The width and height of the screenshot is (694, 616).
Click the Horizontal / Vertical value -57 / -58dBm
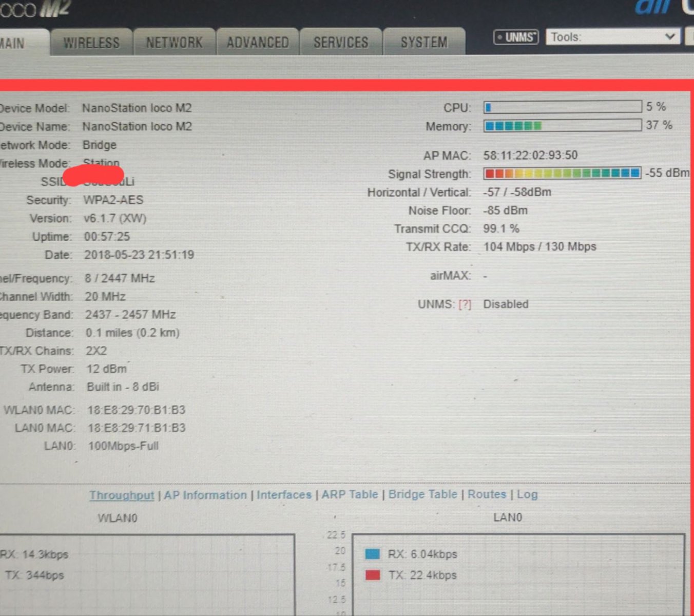point(517,192)
